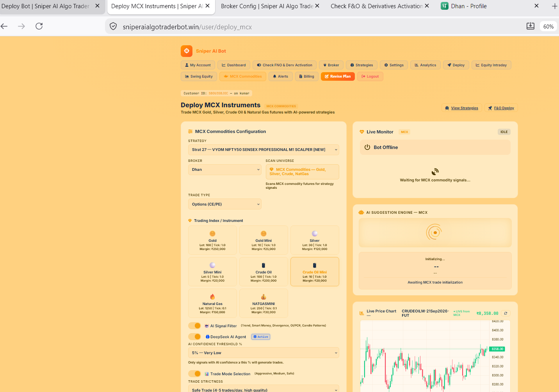The width and height of the screenshot is (559, 392).
Task: Open the Analytics menu item
Action: [x=425, y=65]
